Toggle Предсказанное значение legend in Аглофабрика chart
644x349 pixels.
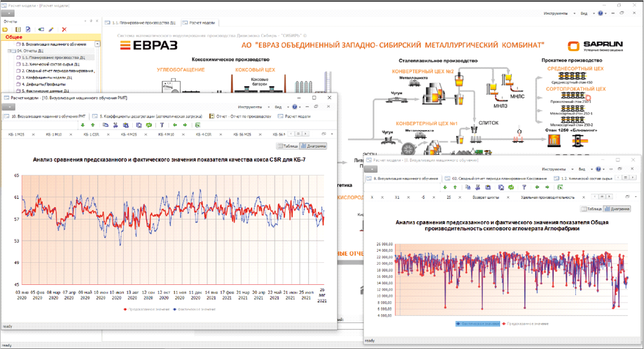tap(525, 324)
